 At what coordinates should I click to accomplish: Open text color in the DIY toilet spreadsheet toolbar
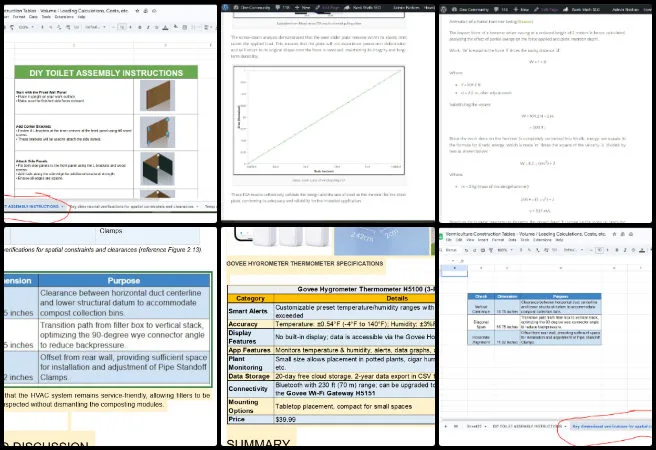coord(165,28)
